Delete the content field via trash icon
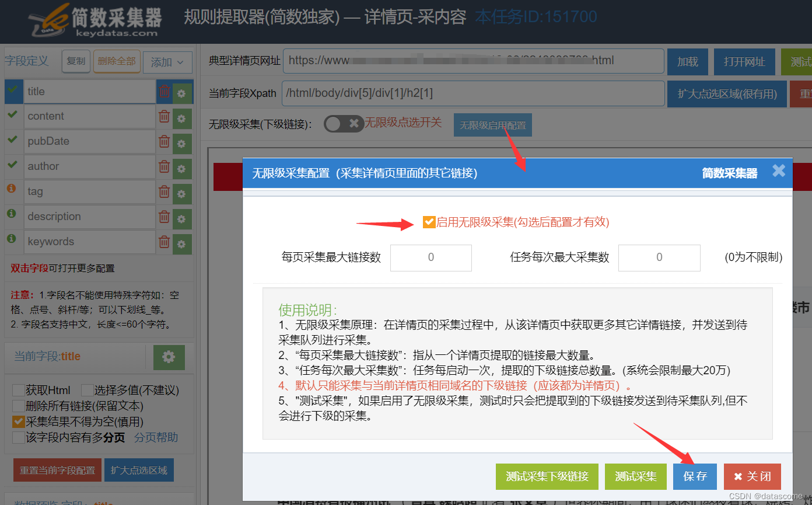812x505 pixels. coord(164,116)
